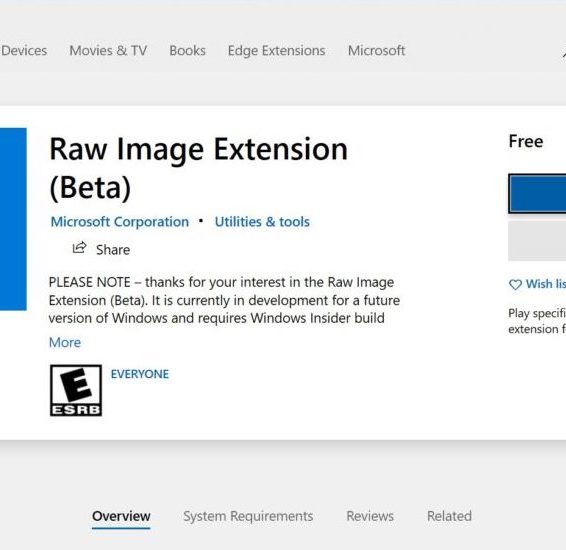This screenshot has height=550, width=566.
Task: Click the ESRB Everyone rating badge
Action: (76, 390)
